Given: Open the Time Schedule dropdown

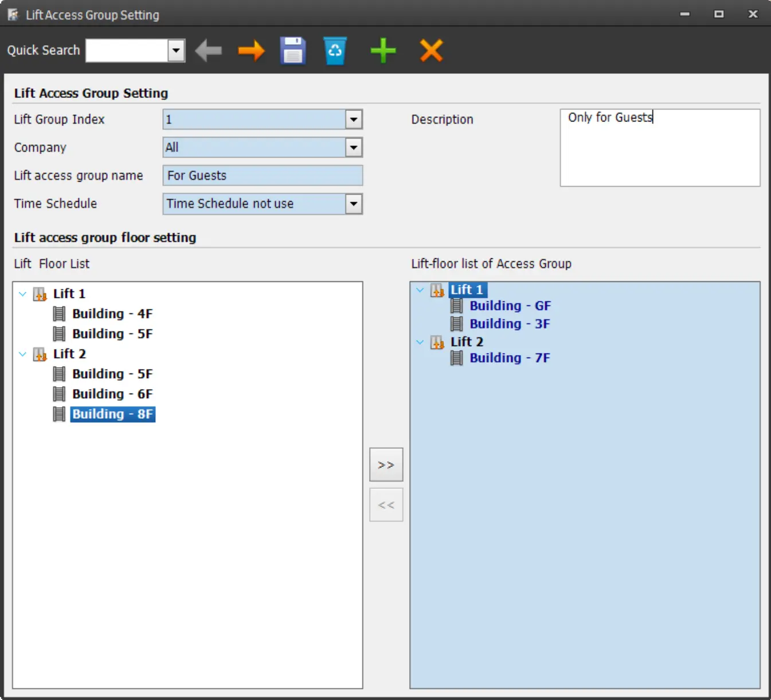Looking at the screenshot, I should [x=354, y=204].
